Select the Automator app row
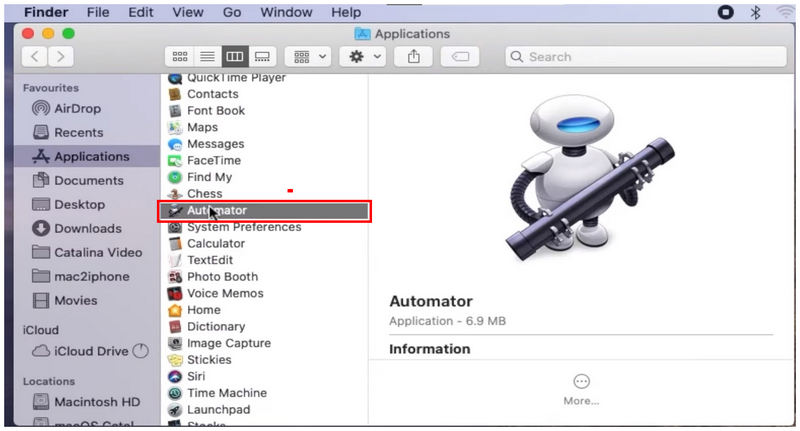 coord(264,211)
